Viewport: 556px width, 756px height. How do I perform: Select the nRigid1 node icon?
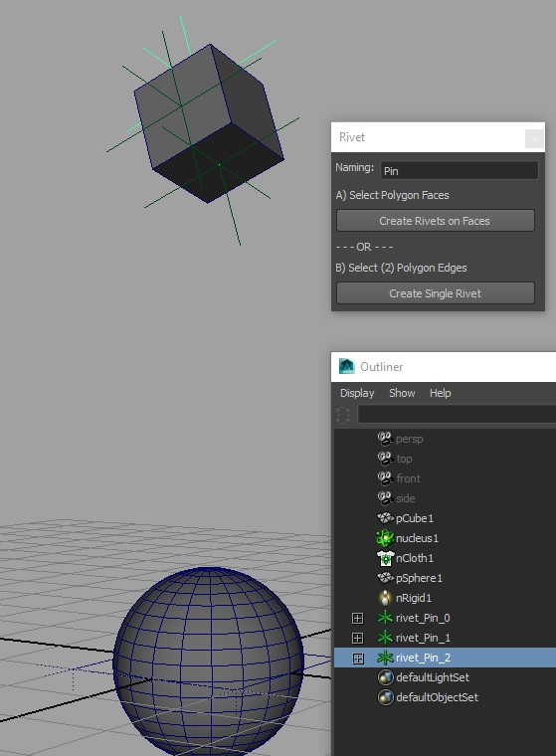(x=385, y=598)
